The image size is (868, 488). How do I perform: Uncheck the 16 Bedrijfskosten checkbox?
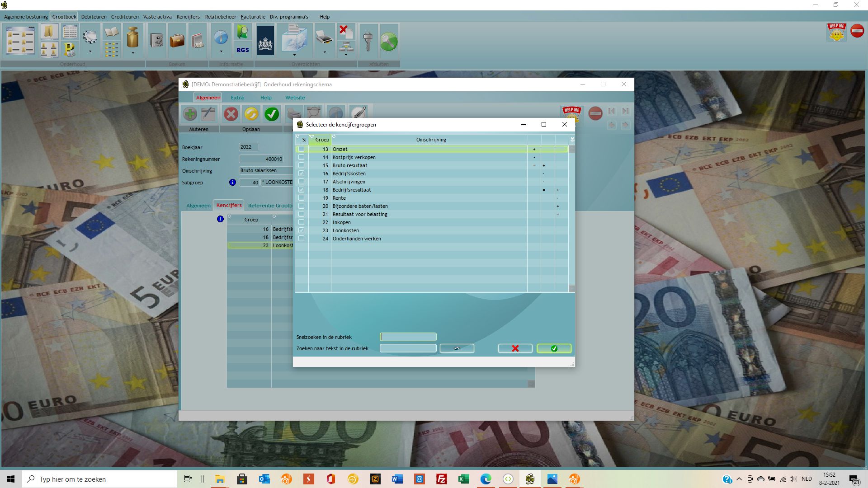pos(301,174)
